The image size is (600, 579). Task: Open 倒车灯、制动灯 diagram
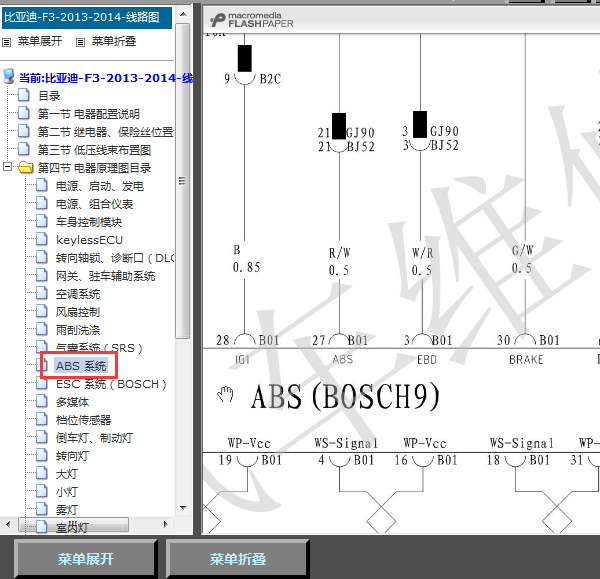click(x=94, y=438)
